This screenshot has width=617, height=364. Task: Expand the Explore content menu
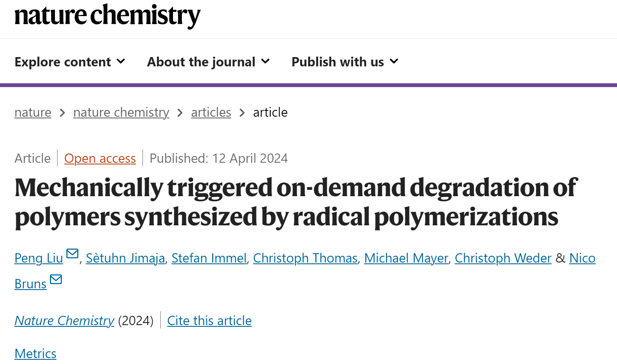tap(70, 62)
